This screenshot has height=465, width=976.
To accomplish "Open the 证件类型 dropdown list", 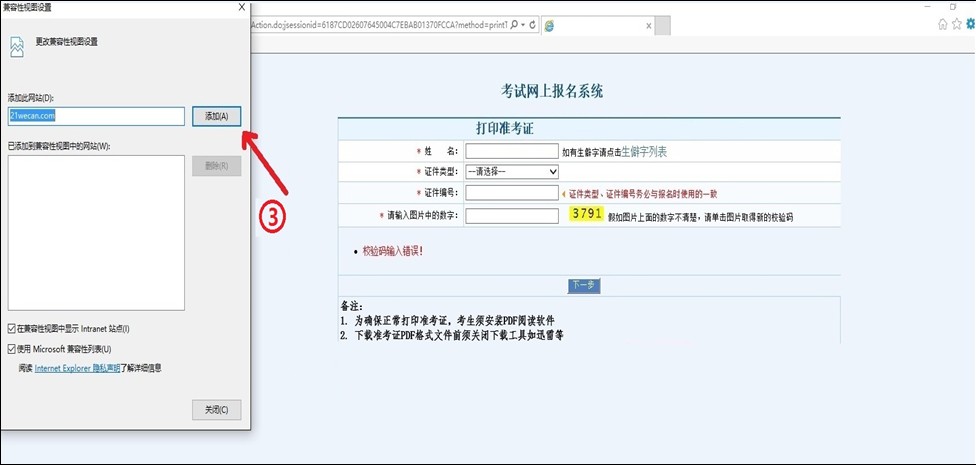I will 511,171.
